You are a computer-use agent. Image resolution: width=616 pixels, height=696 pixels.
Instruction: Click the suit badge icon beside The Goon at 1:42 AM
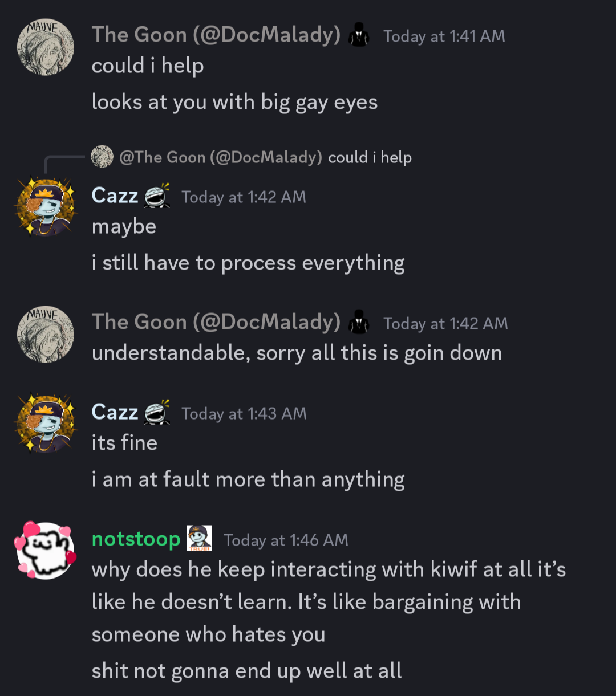point(359,323)
